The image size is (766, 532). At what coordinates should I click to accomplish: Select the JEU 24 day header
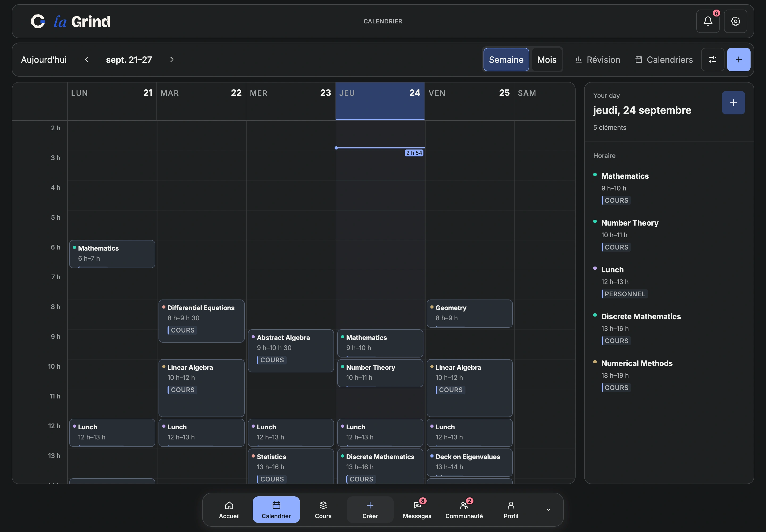coord(380,101)
